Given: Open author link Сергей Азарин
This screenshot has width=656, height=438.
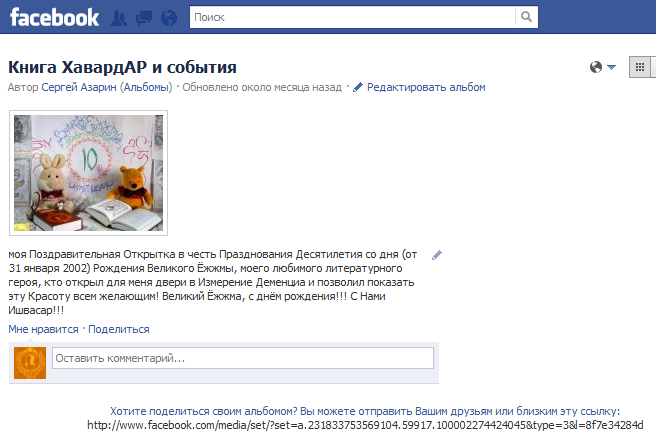Looking at the screenshot, I should click(79, 87).
